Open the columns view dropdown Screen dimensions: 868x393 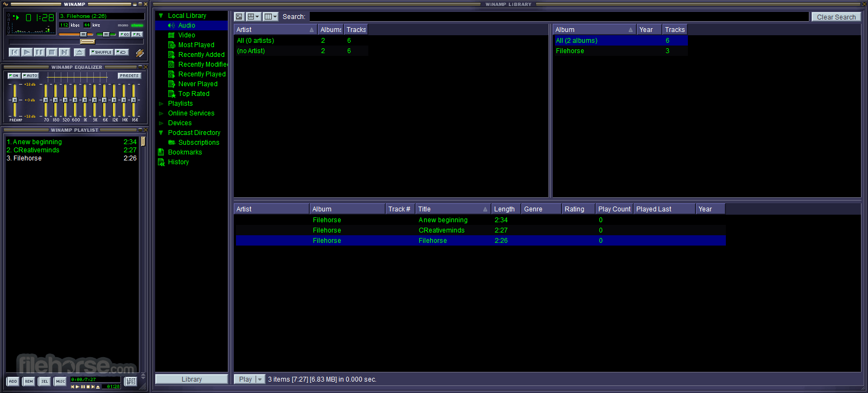point(270,17)
